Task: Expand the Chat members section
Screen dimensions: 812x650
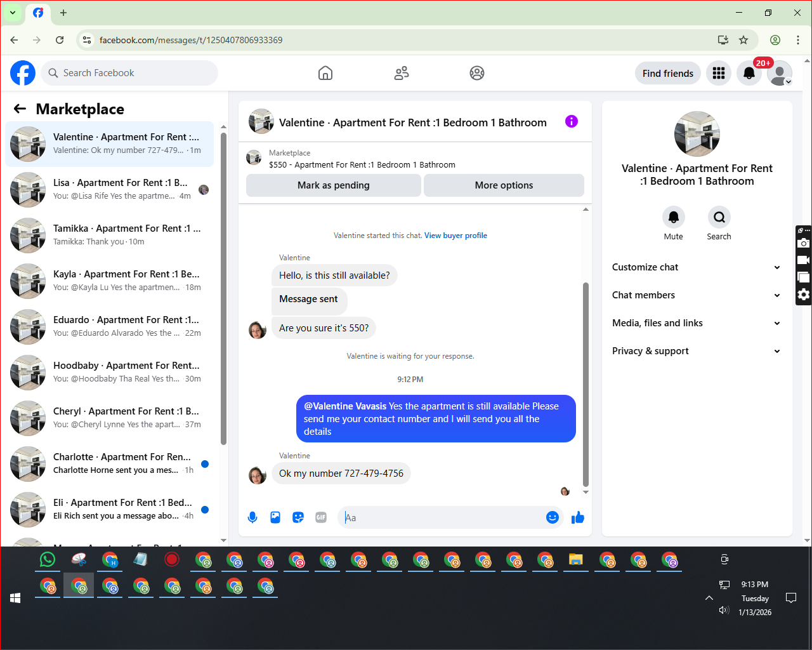Action: pos(697,295)
